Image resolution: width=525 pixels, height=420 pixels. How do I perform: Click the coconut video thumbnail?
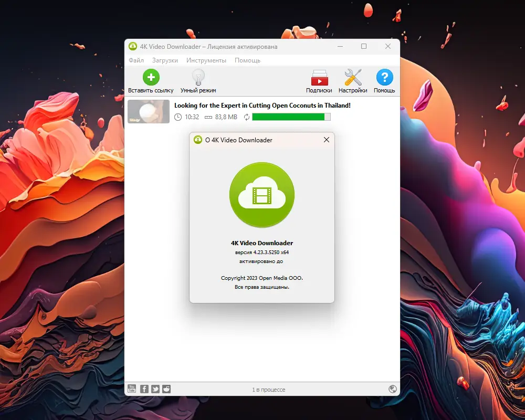[149, 111]
